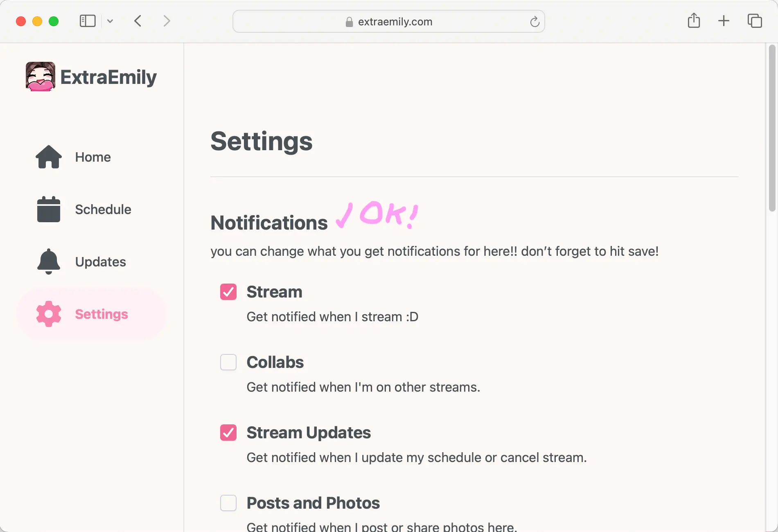Image resolution: width=778 pixels, height=532 pixels.
Task: Enable the Collabs notification checkbox
Action: pyautogui.click(x=228, y=362)
